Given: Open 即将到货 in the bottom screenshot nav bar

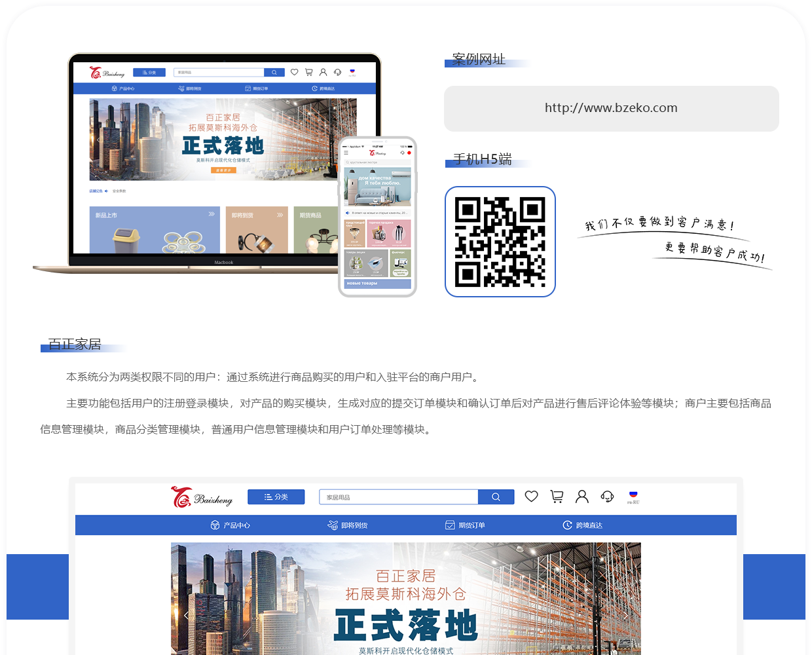Looking at the screenshot, I should [348, 525].
